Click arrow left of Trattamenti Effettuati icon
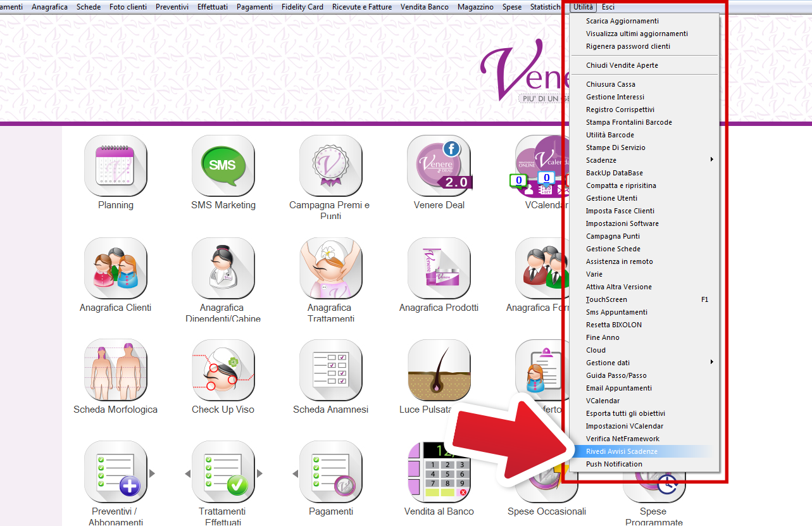Image resolution: width=812 pixels, height=526 pixels. (x=187, y=473)
